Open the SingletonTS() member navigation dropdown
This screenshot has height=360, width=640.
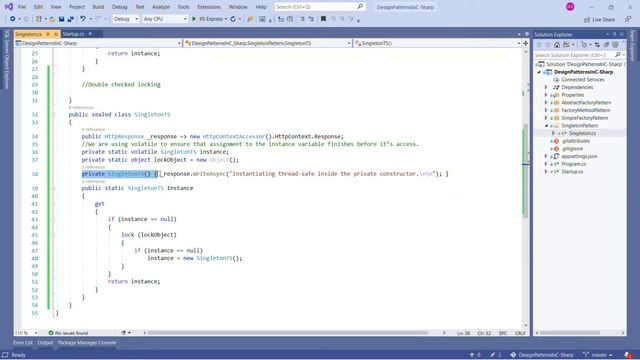[438, 43]
